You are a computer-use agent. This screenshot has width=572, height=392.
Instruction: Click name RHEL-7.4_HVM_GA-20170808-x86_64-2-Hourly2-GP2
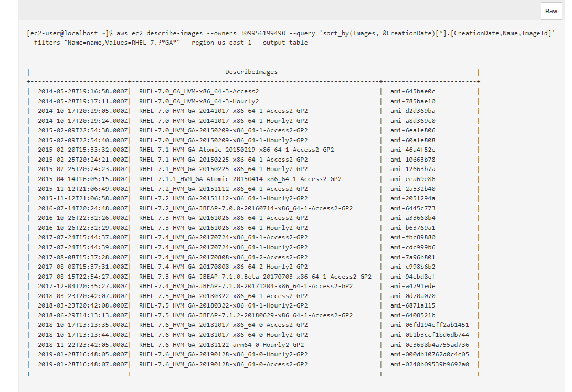[223, 267]
